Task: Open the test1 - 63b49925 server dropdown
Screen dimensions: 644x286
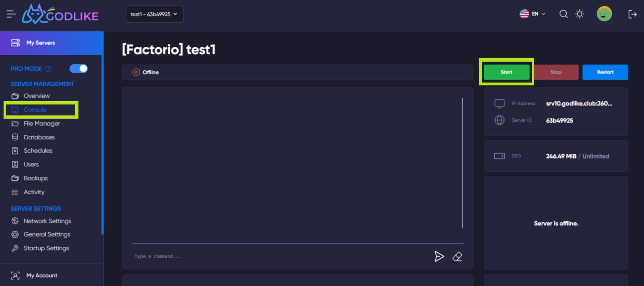Action: tap(154, 14)
